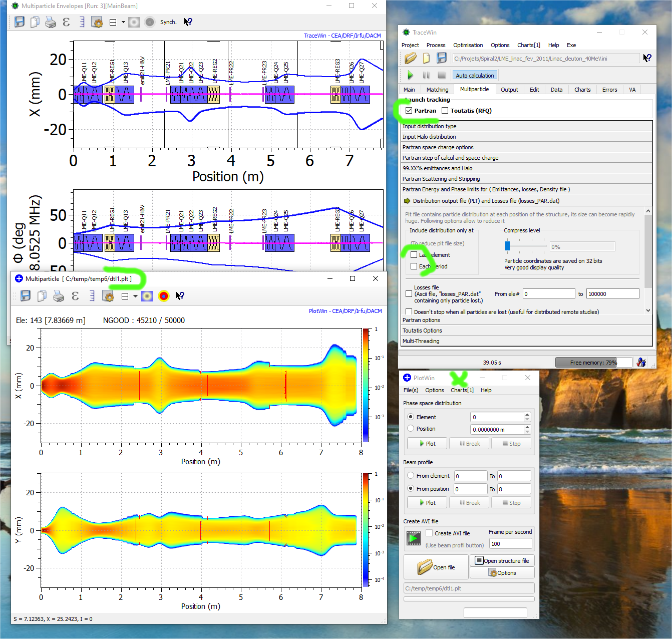Expand the Partran space charge options section
Viewport: 672px width, 639px height.
point(438,147)
